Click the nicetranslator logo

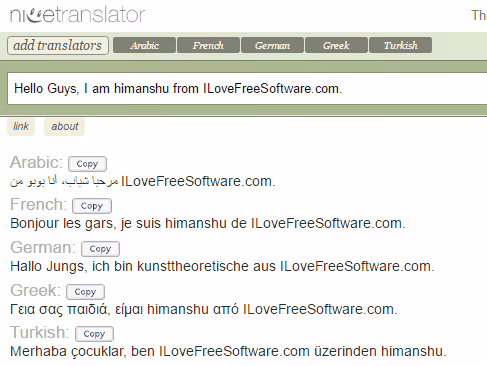click(x=77, y=15)
